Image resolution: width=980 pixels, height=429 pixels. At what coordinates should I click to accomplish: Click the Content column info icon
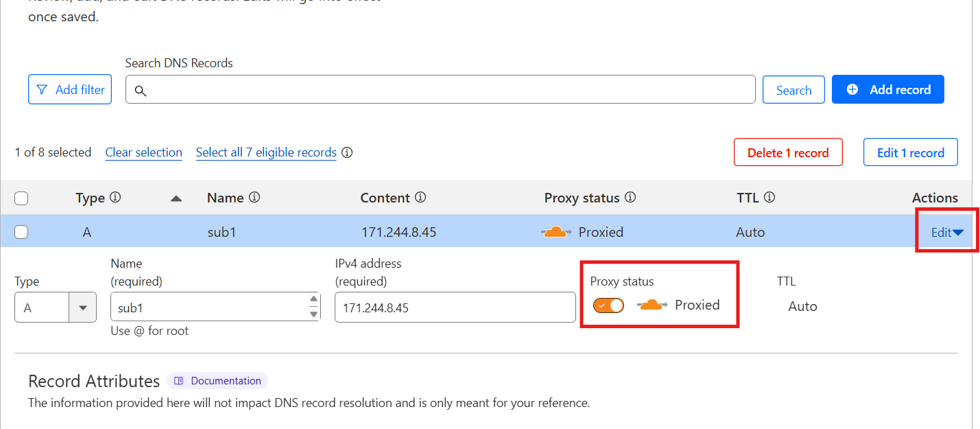coord(420,198)
